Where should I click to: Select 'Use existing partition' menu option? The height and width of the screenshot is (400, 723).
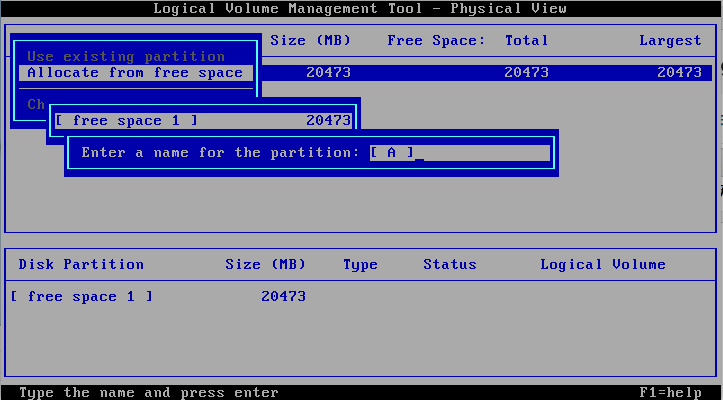click(125, 57)
